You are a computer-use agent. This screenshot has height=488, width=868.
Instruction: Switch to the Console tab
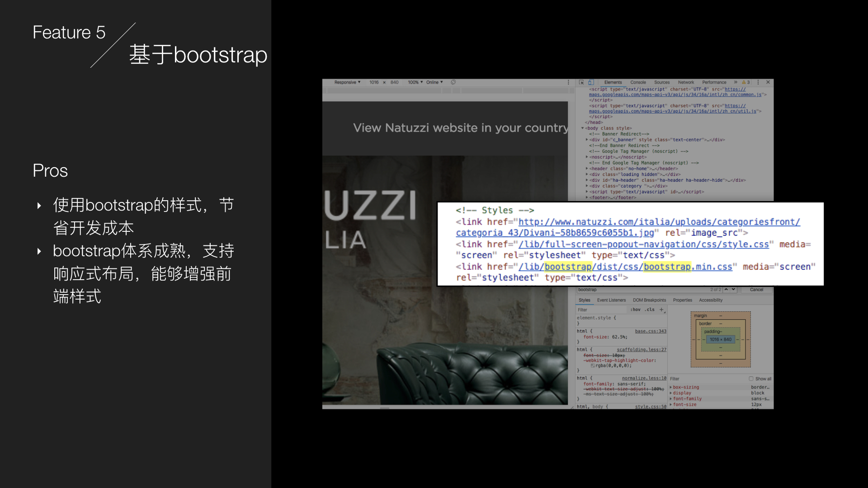(638, 82)
